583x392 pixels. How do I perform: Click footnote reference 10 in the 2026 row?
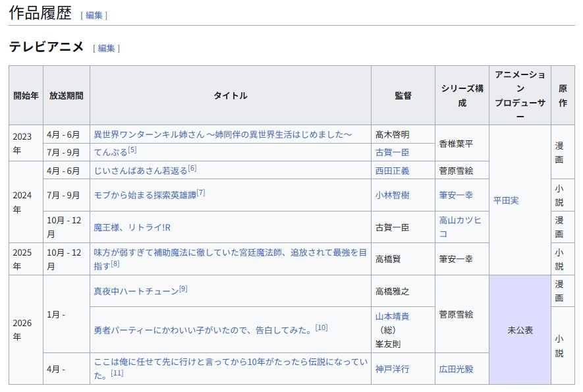point(321,327)
